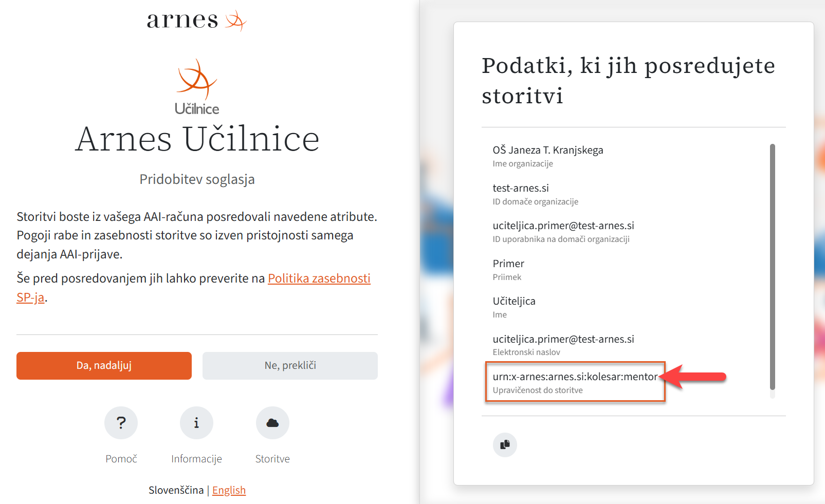Viewport: 825px width, 504px height.
Task: Click the test-arnes.si home organization ID
Action: click(521, 188)
